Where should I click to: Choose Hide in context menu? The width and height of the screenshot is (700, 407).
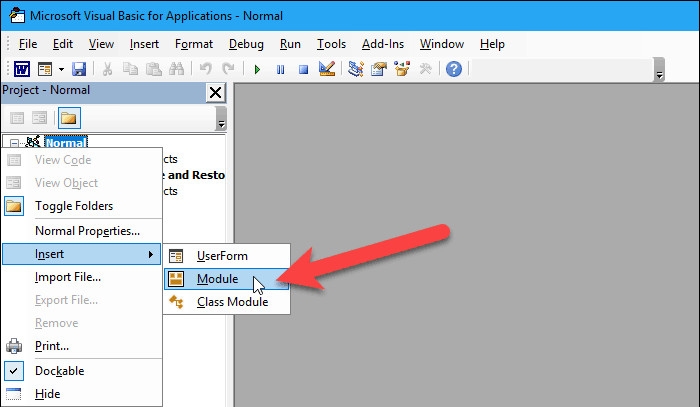[x=82, y=394]
